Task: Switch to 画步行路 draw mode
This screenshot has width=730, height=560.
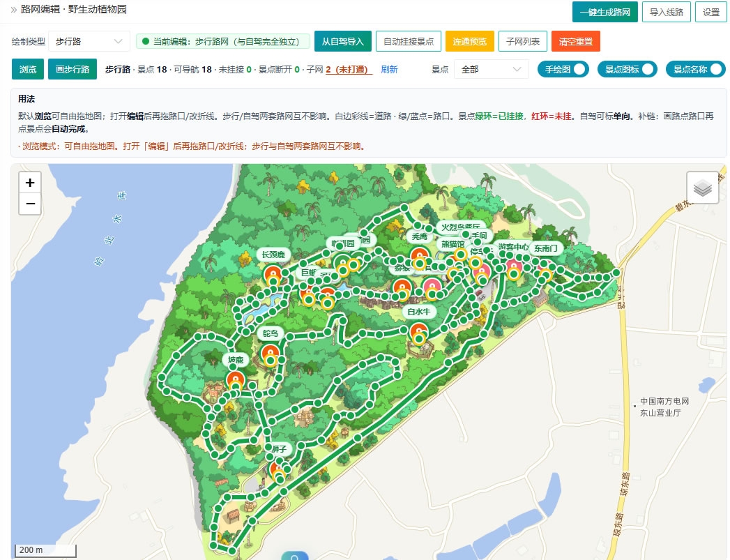Action: 72,69
